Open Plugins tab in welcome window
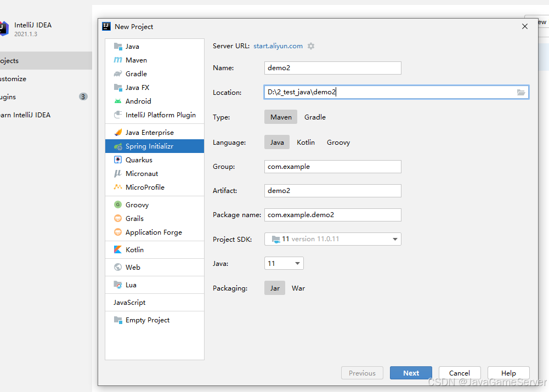549x392 pixels. point(46,97)
